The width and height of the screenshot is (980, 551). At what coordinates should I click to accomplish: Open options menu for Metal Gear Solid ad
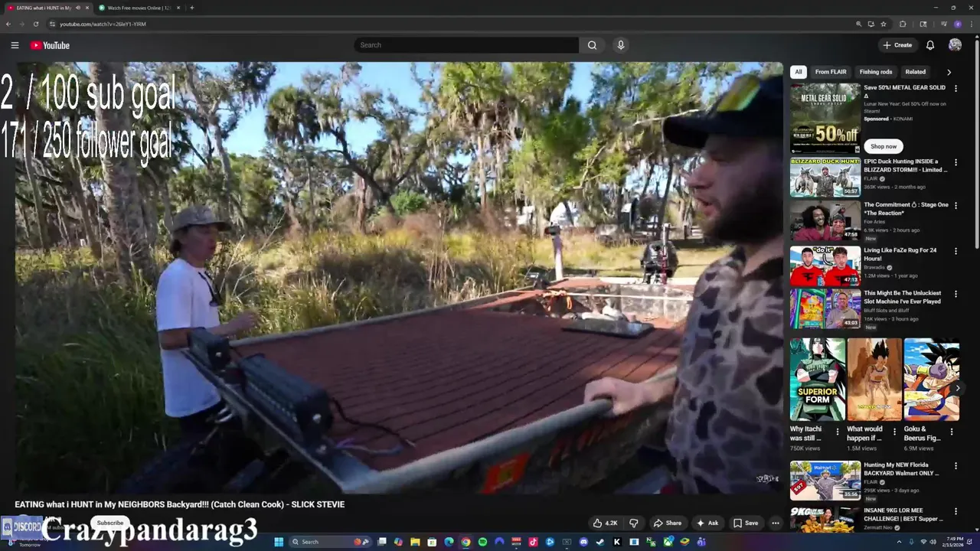955,89
